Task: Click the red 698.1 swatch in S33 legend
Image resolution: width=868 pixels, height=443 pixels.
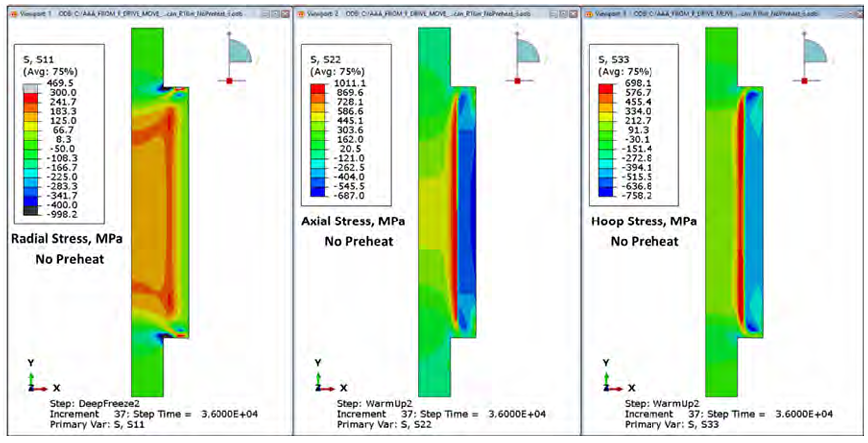Action: [x=606, y=90]
